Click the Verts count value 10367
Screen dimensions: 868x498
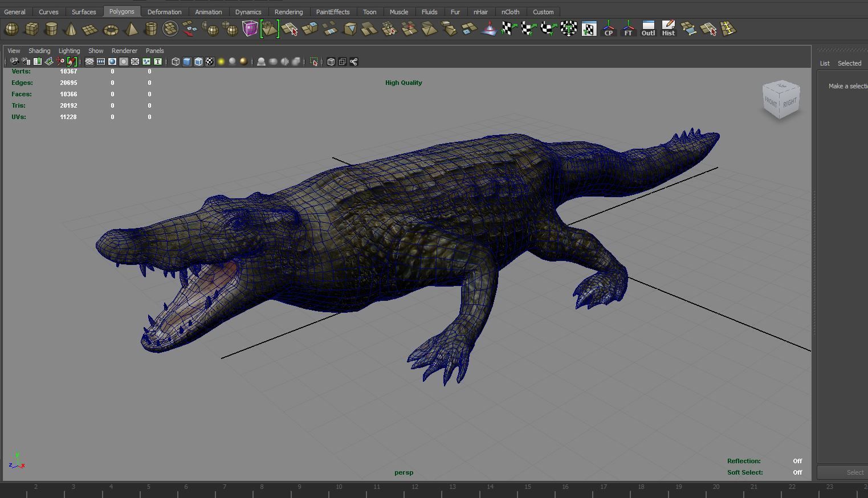[68, 71]
